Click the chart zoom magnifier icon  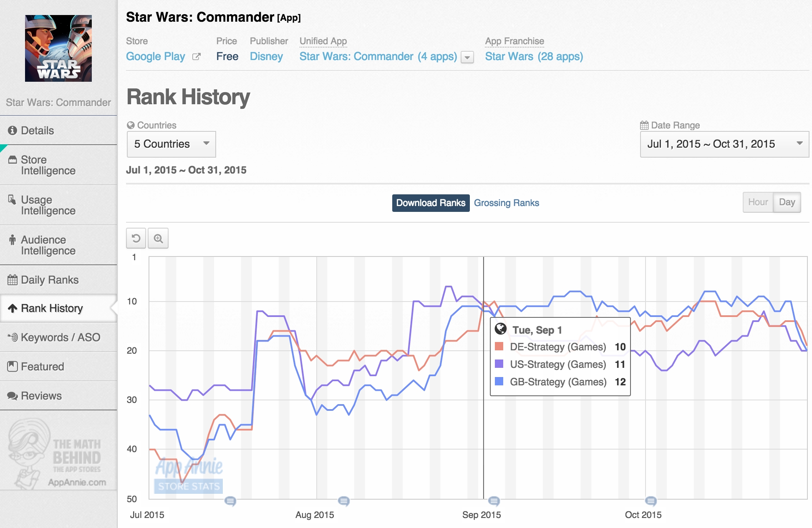tap(158, 239)
